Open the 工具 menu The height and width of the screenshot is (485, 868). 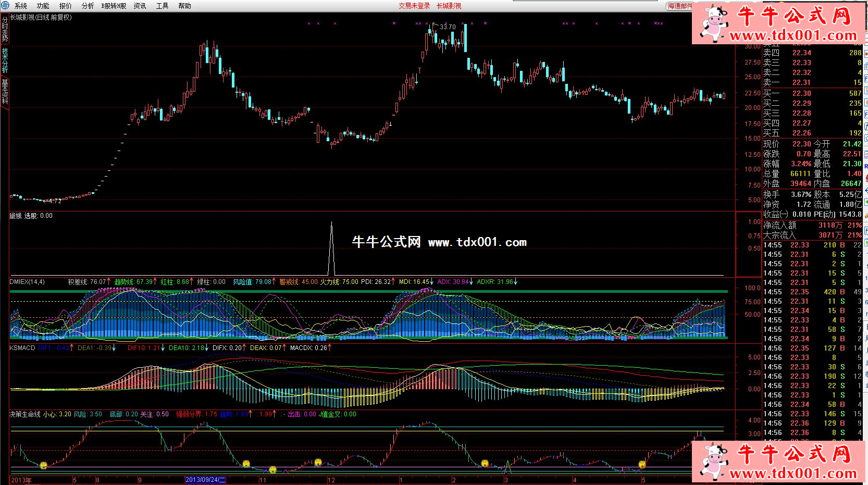tap(162, 6)
